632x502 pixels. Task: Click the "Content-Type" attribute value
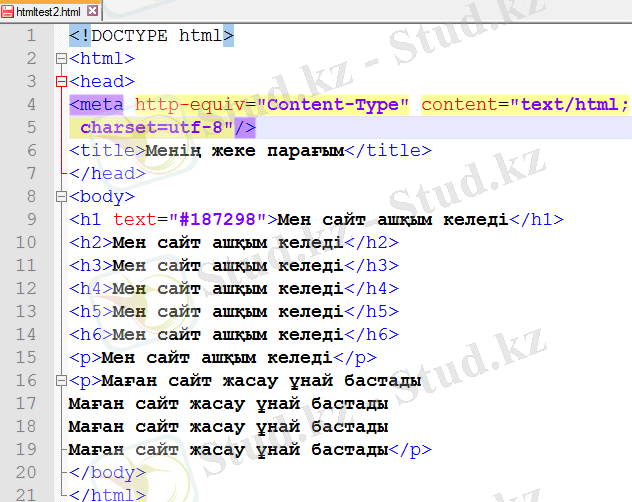[333, 105]
